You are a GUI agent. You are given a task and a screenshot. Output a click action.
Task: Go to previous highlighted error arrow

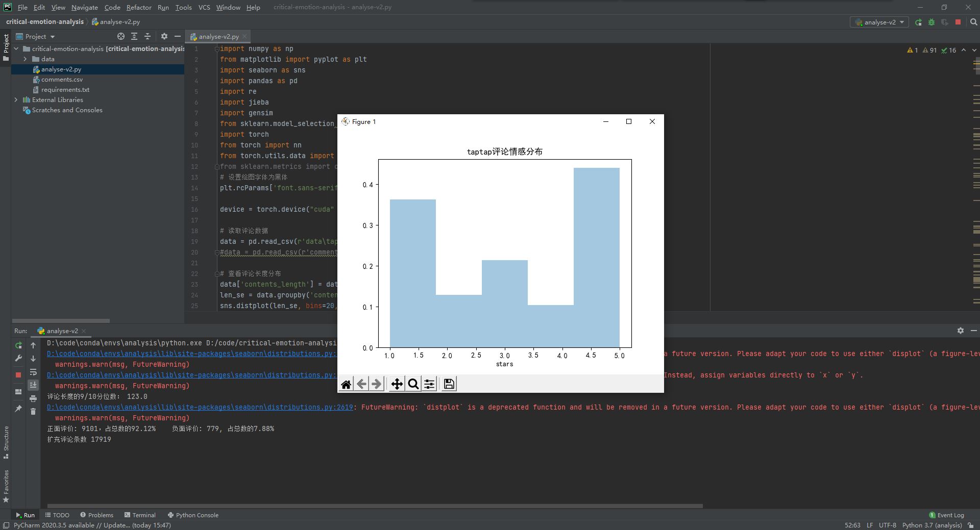[963, 50]
